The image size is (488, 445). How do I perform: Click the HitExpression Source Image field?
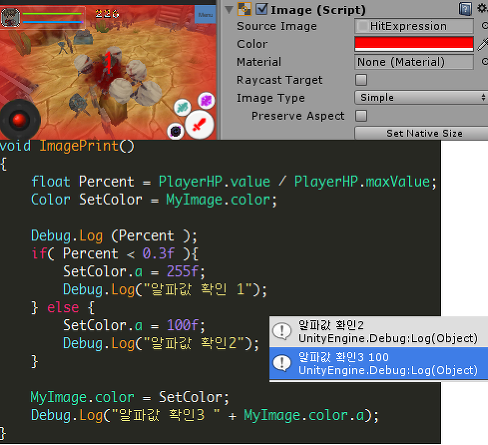[x=414, y=26]
